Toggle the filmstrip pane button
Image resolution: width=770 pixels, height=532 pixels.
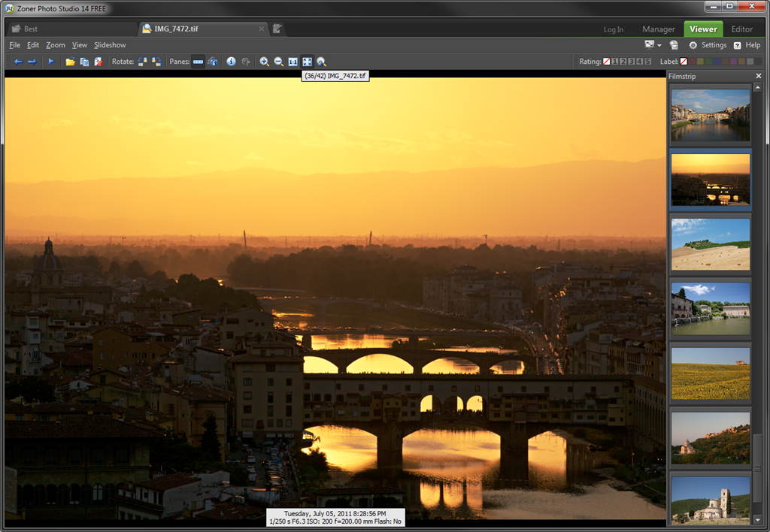click(x=198, y=62)
